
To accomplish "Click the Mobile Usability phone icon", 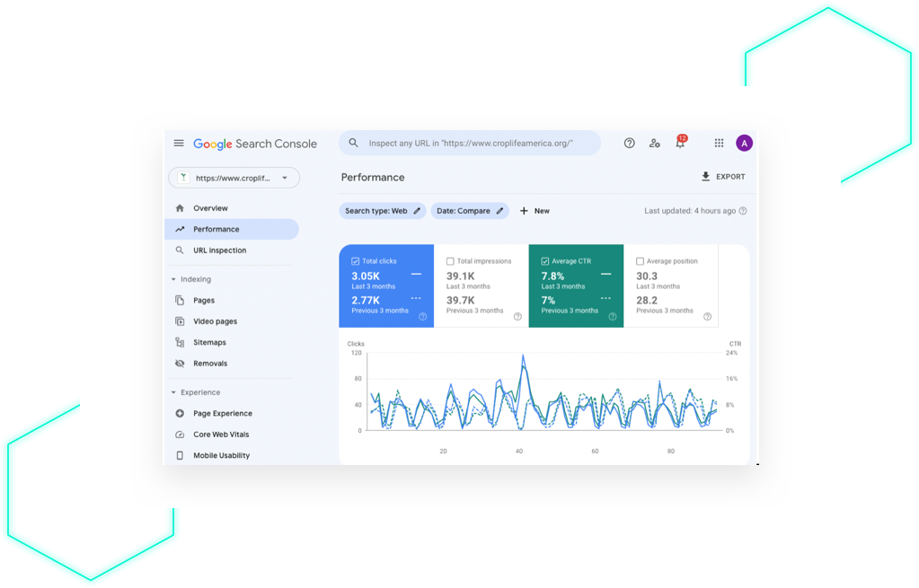I will point(180,456).
